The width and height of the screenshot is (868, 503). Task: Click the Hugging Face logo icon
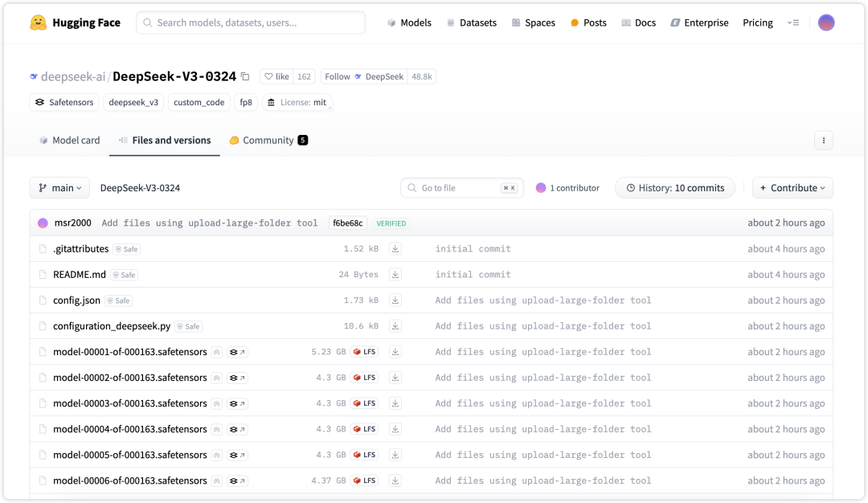[x=38, y=22]
